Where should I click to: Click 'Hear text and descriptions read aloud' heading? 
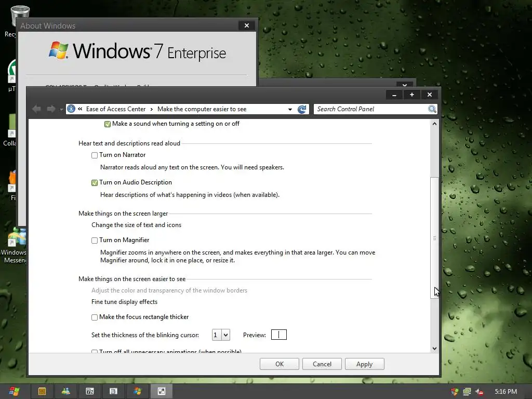click(129, 143)
